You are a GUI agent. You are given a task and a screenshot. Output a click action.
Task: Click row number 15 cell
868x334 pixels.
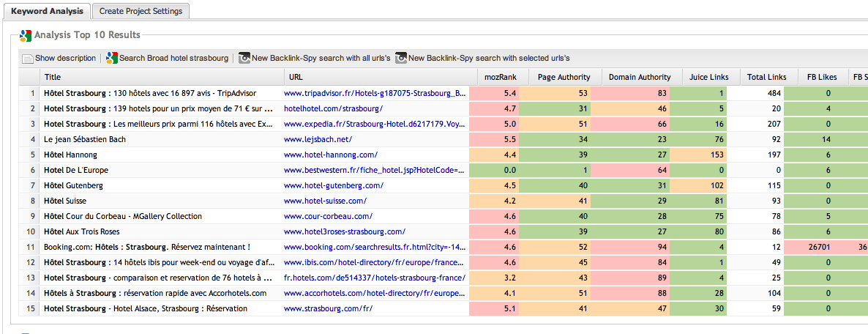coord(30,308)
